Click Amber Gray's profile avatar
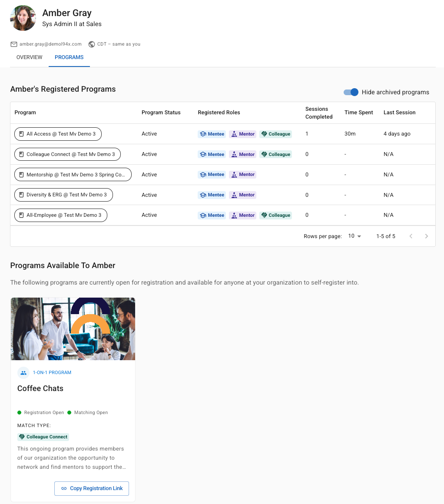The height and width of the screenshot is (504, 444). point(23,18)
